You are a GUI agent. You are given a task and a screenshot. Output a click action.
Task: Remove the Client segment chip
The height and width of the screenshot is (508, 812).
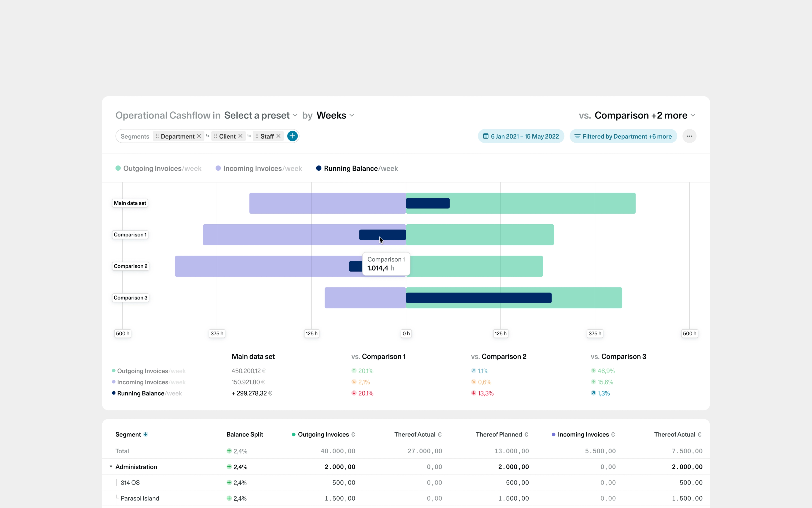(240, 136)
